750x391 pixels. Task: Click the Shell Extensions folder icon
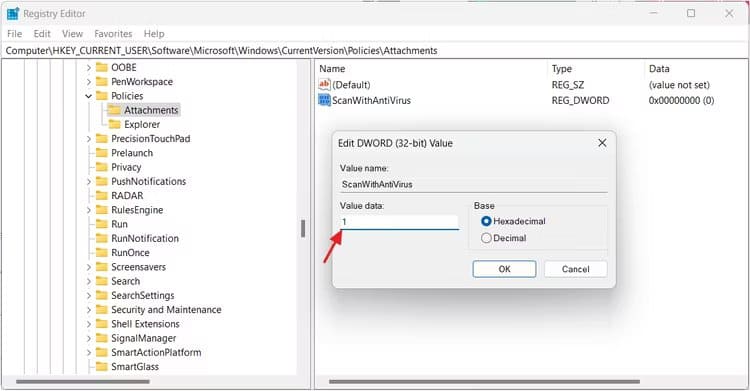tap(101, 324)
